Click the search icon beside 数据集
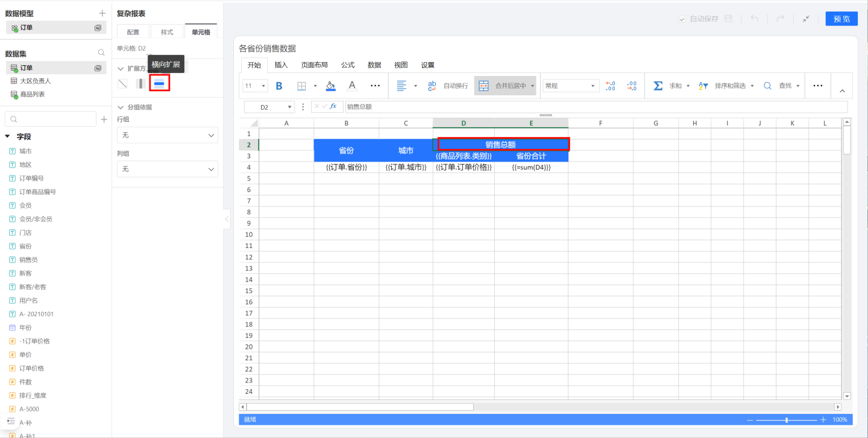This screenshot has height=438, width=868. pyautogui.click(x=101, y=53)
